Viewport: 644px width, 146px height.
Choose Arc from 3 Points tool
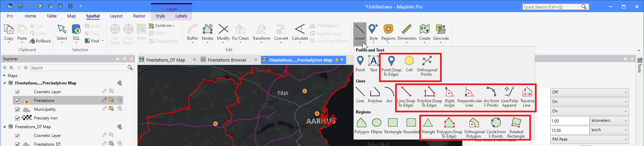(491, 97)
